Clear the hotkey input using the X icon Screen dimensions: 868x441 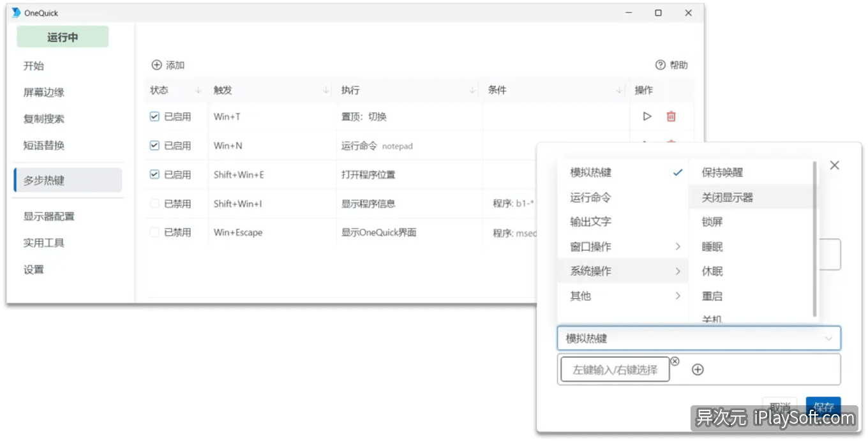click(675, 361)
